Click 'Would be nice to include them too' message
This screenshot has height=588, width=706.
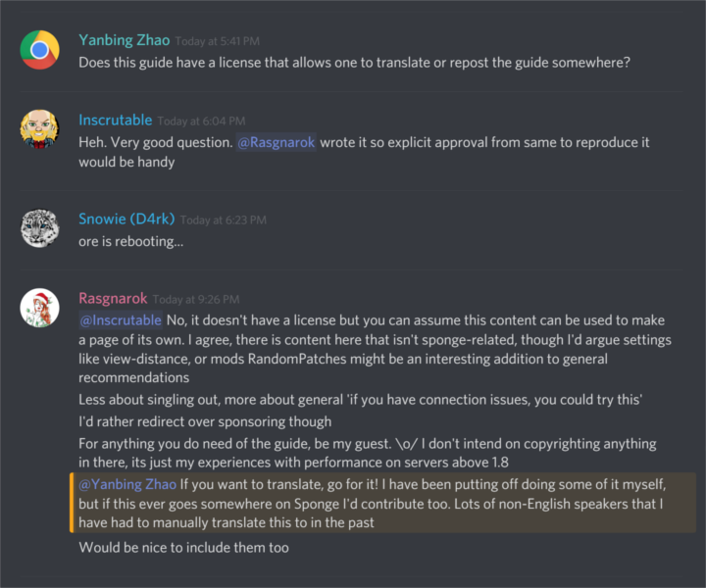183,547
